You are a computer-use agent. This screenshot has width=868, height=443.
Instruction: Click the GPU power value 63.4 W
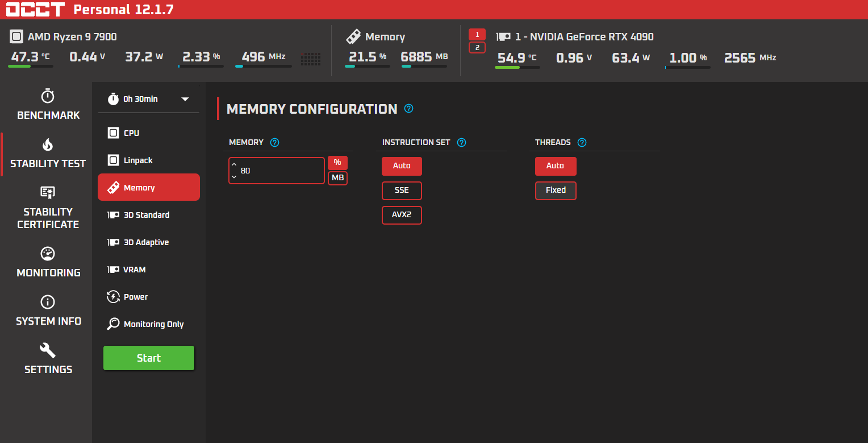click(631, 58)
